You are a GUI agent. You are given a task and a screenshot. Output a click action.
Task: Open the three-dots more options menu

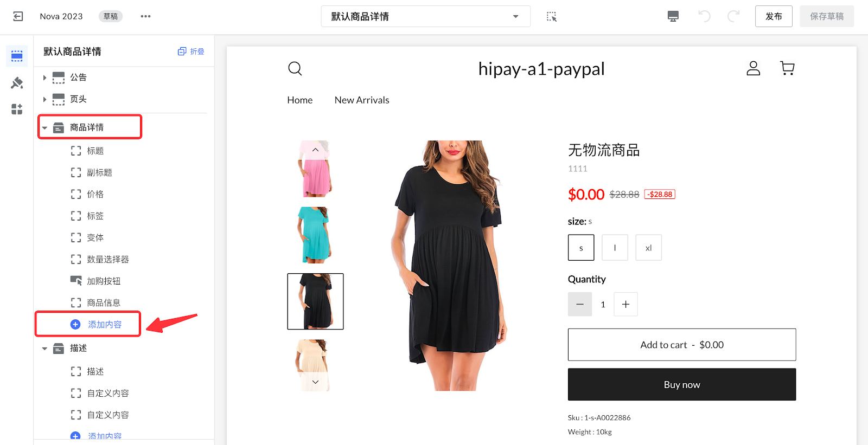[145, 16]
